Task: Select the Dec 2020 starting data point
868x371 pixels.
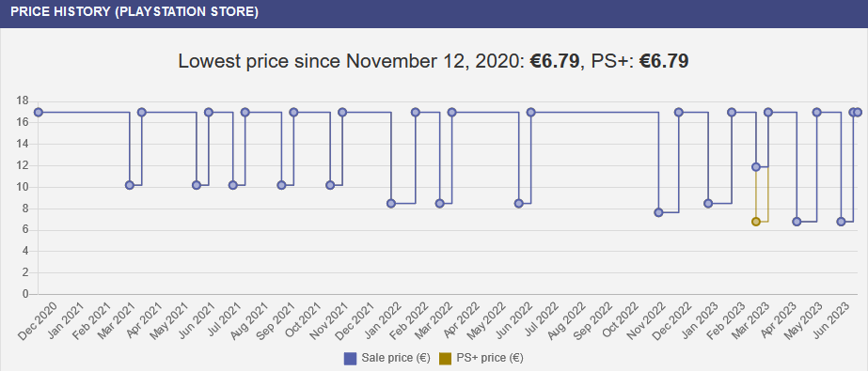Action: click(39, 113)
